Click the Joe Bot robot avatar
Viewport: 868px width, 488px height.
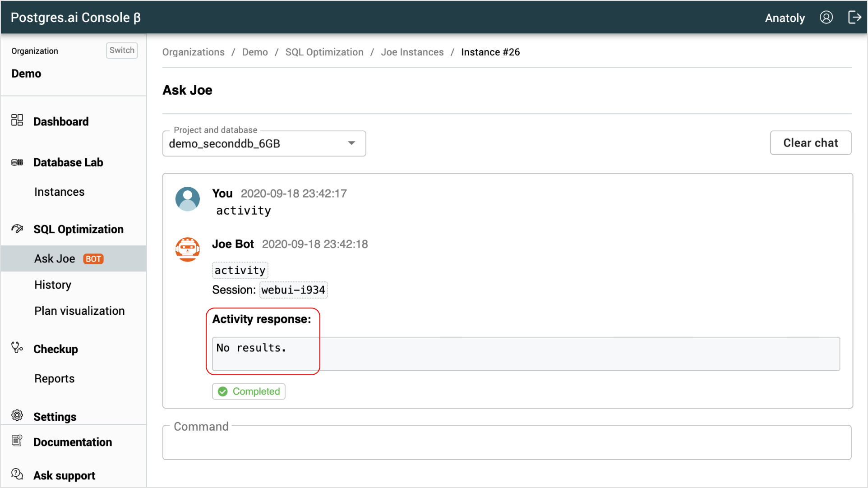188,249
